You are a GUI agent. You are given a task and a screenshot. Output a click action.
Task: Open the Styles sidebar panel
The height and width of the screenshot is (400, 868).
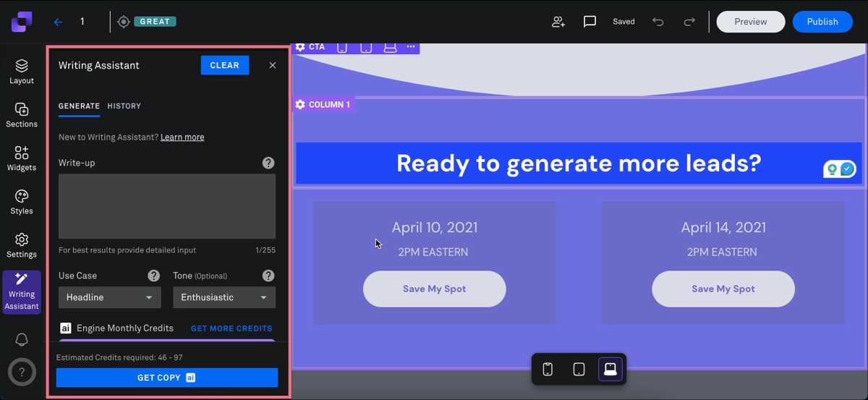pos(22,202)
